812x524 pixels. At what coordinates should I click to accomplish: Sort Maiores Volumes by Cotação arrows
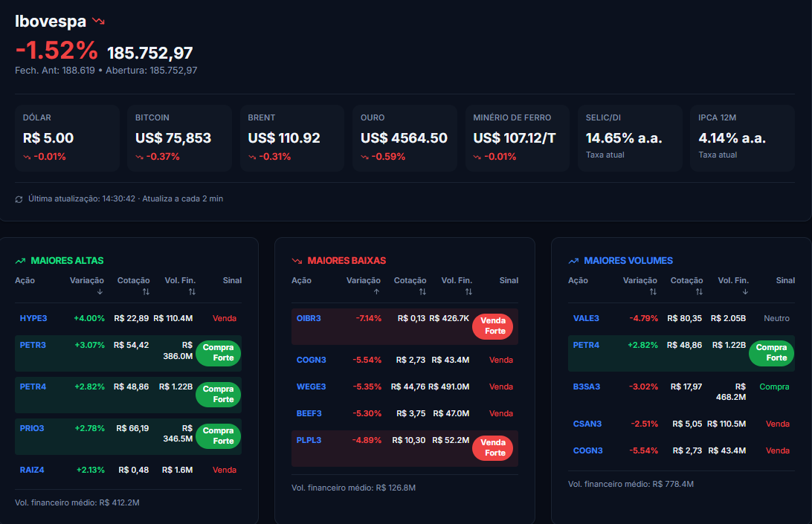coord(699,292)
